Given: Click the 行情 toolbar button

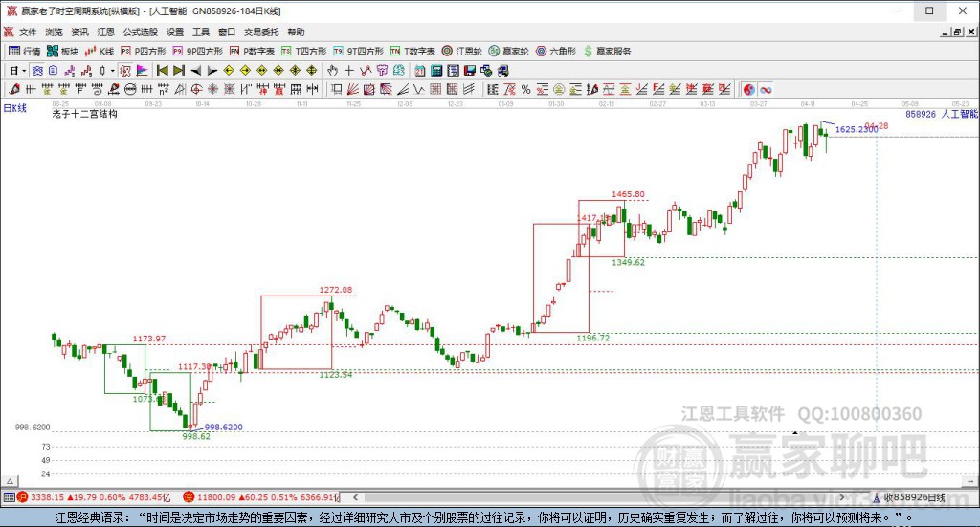Looking at the screenshot, I should coord(24,52).
